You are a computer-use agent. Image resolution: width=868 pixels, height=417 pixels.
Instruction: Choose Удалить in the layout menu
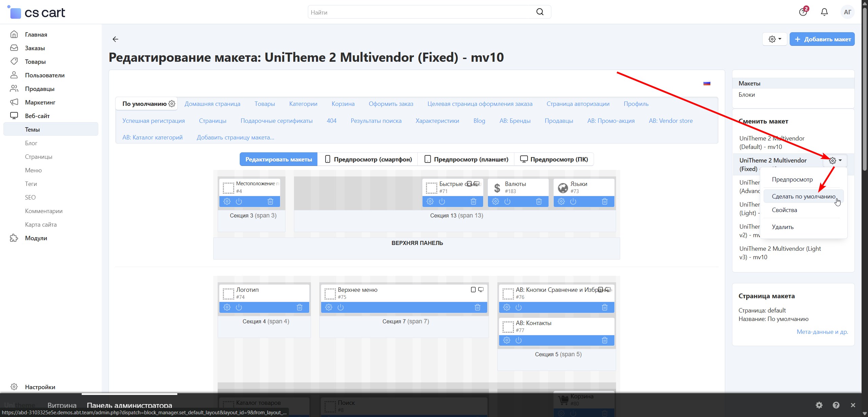click(783, 227)
